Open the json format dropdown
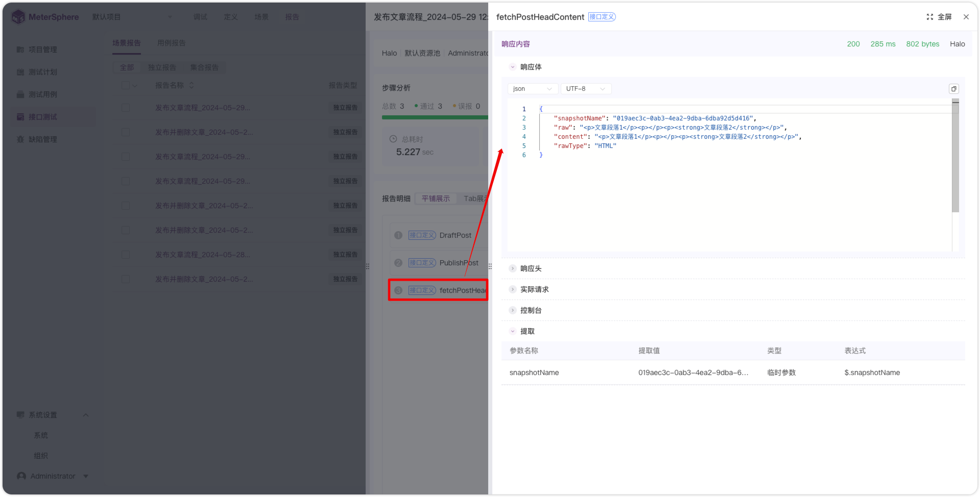The image size is (980, 497). (x=533, y=89)
